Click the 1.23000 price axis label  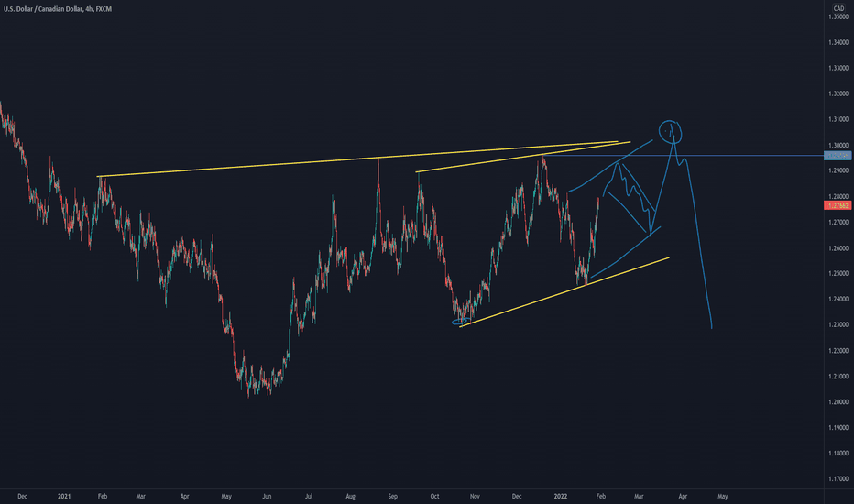(x=838, y=324)
